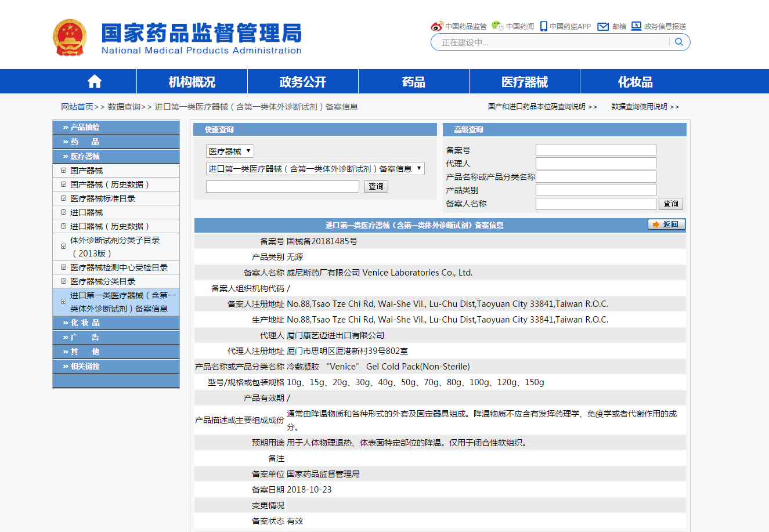
Task: Click the advanced search 查询 button
Action: click(671, 204)
